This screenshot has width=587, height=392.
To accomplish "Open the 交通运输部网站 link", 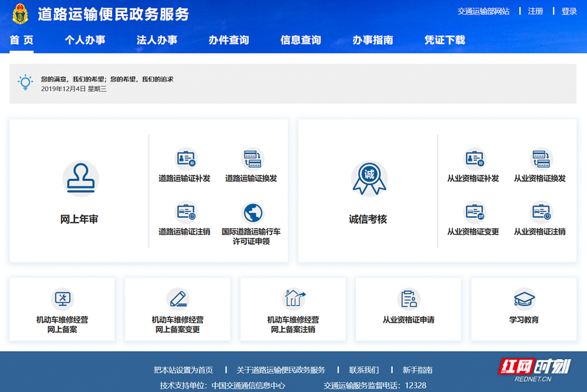I will [483, 11].
